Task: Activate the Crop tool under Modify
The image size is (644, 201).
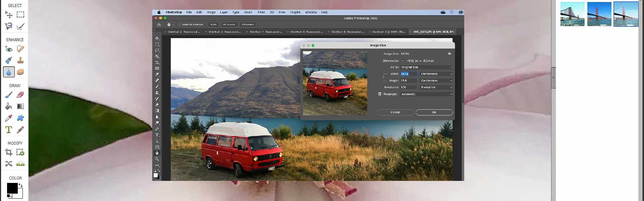Action: click(x=9, y=153)
